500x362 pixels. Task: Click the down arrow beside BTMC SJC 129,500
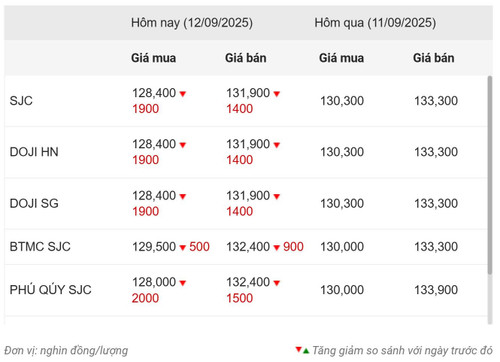[x=183, y=248]
